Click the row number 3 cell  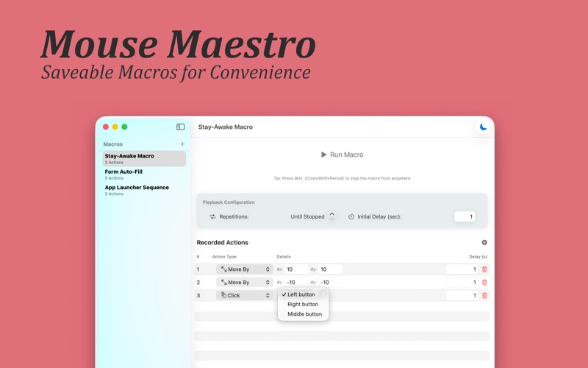pyautogui.click(x=198, y=296)
